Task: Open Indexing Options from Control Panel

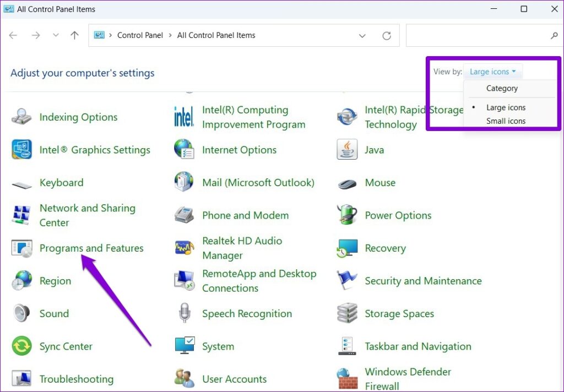Action: coord(78,117)
